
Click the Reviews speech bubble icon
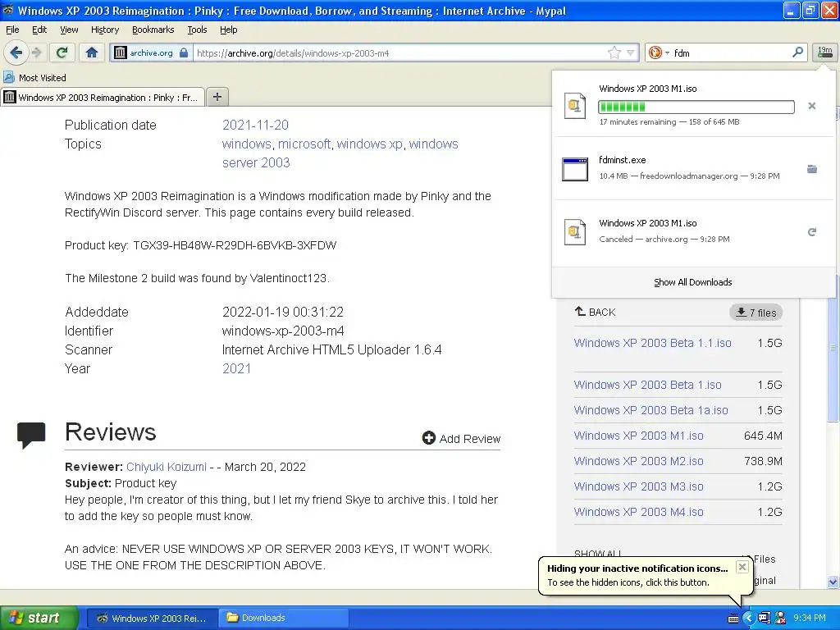(31, 435)
